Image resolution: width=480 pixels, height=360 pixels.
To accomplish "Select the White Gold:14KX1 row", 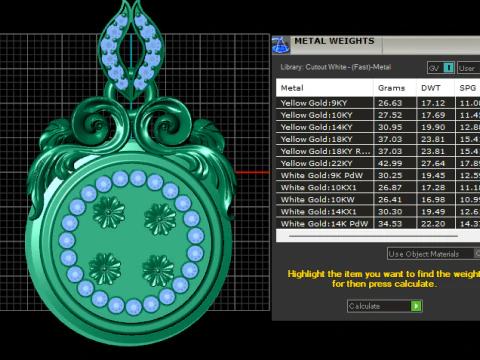I will coord(378,211).
